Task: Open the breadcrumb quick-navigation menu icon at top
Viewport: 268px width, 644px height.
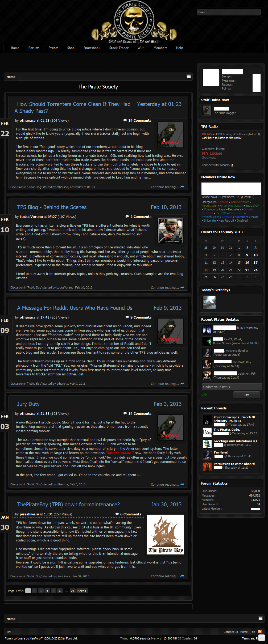Action: [189, 77]
